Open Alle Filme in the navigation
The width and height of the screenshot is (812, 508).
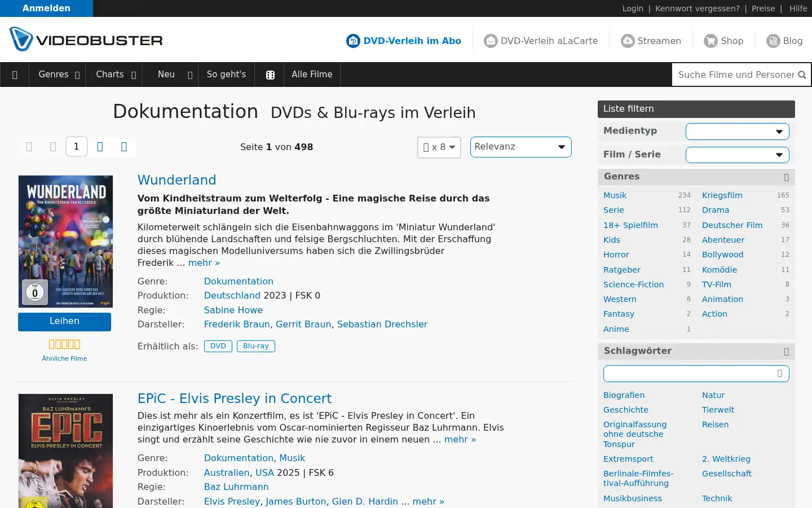[312, 75]
